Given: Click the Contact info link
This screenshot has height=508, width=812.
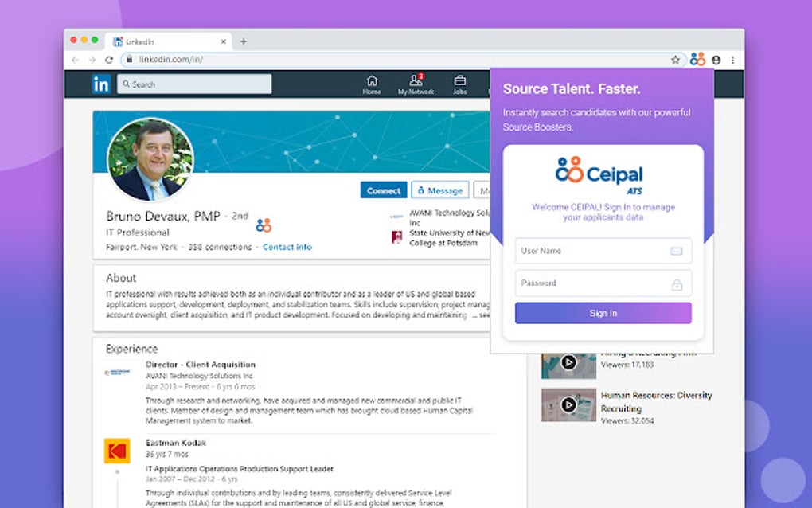Looking at the screenshot, I should pyautogui.click(x=287, y=247).
